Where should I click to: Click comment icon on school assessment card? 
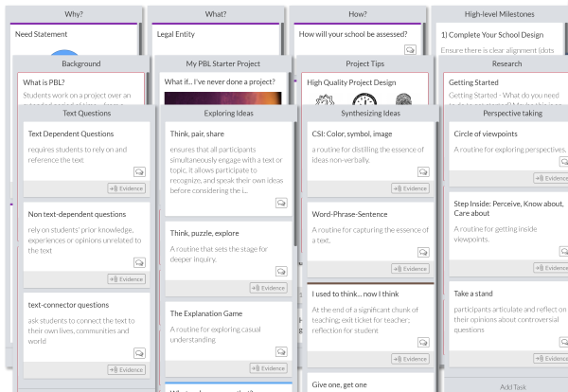coord(410,50)
